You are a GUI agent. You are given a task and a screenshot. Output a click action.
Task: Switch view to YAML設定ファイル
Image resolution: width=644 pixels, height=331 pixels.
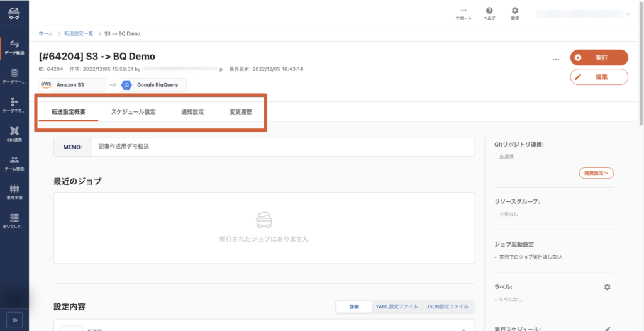point(396,306)
